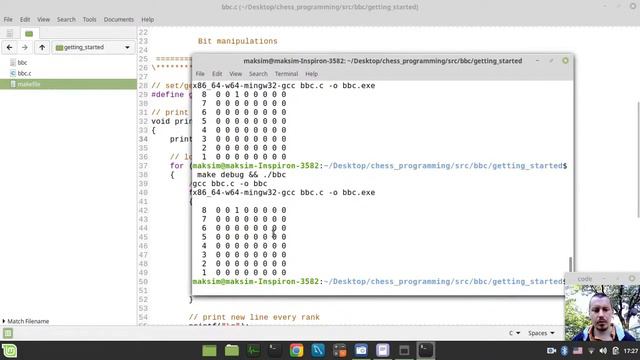Image resolution: width=640 pixels, height=360 pixels.
Task: Open the editor Documents menu
Action: 119,20
